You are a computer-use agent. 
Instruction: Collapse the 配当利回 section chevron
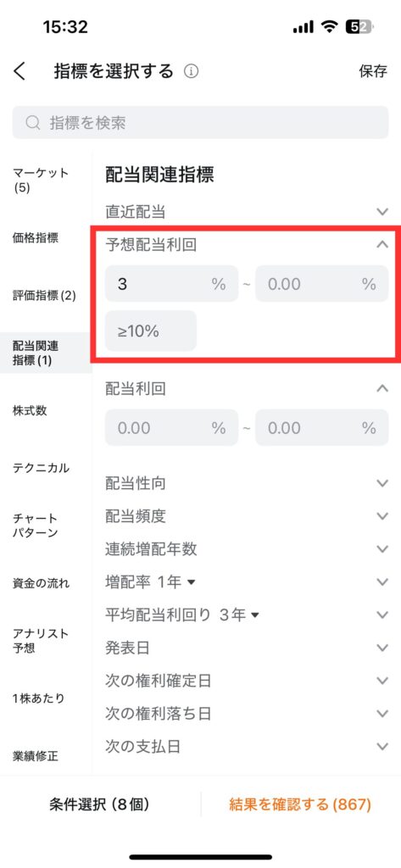point(382,388)
